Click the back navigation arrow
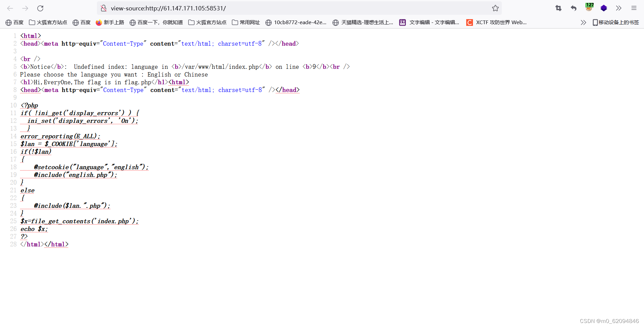This screenshot has width=644, height=327. coord(10,8)
